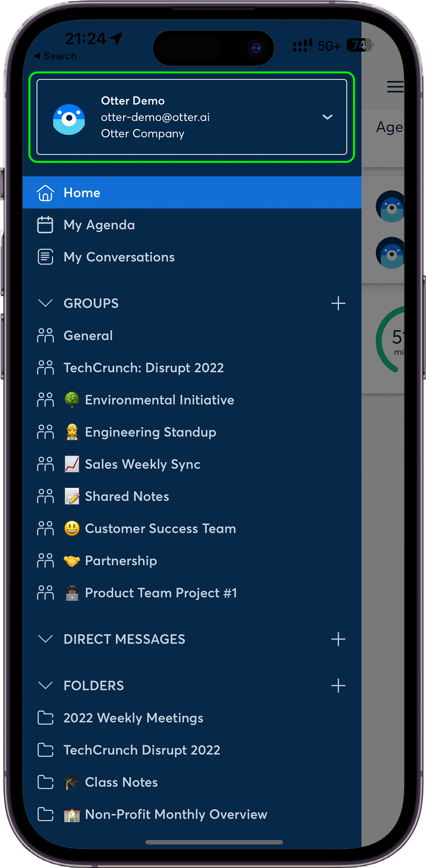Tap the cellular signal bars in status bar
This screenshot has width=426, height=868.
pos(303,45)
